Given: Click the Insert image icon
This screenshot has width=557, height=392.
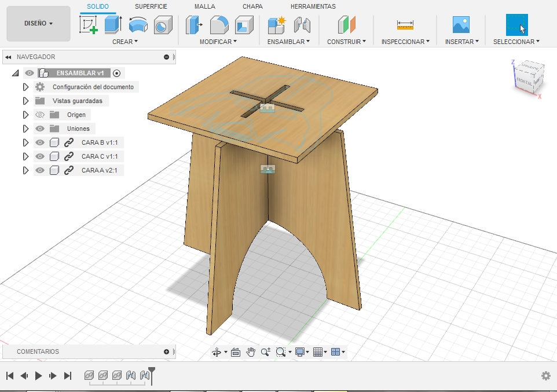Looking at the screenshot, I should coord(461,25).
